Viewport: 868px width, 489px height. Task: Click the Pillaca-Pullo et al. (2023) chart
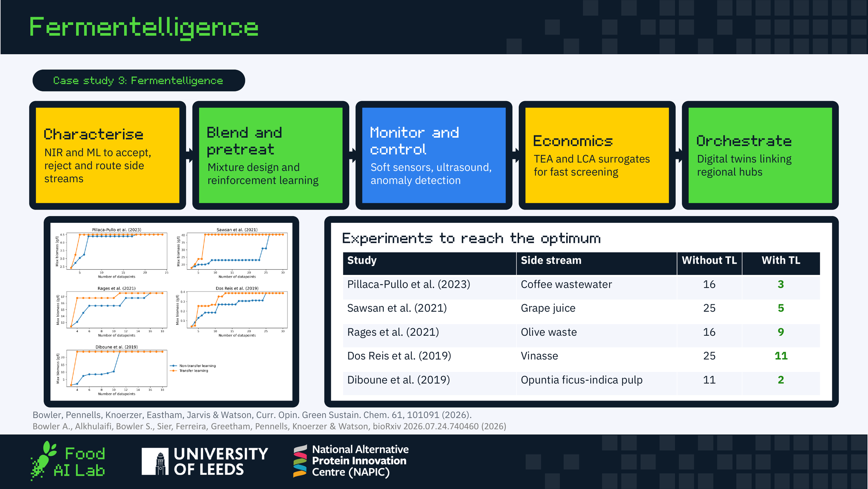[x=112, y=253]
